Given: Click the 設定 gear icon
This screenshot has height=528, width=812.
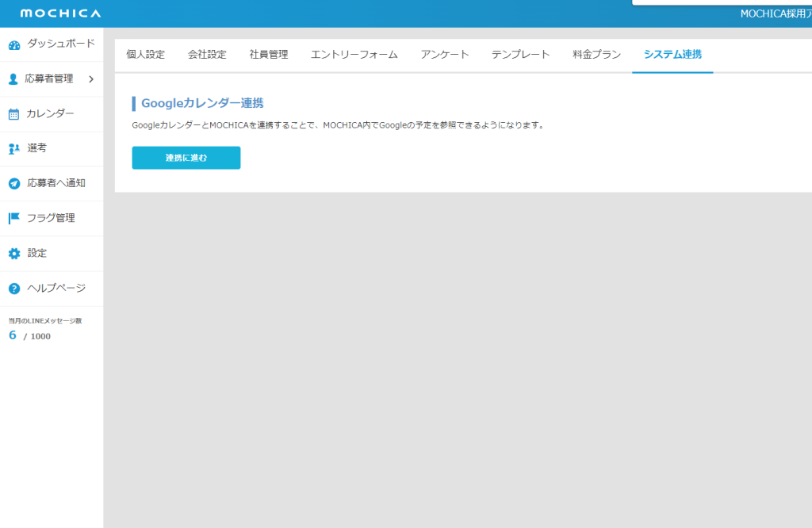Looking at the screenshot, I should click(x=13, y=254).
